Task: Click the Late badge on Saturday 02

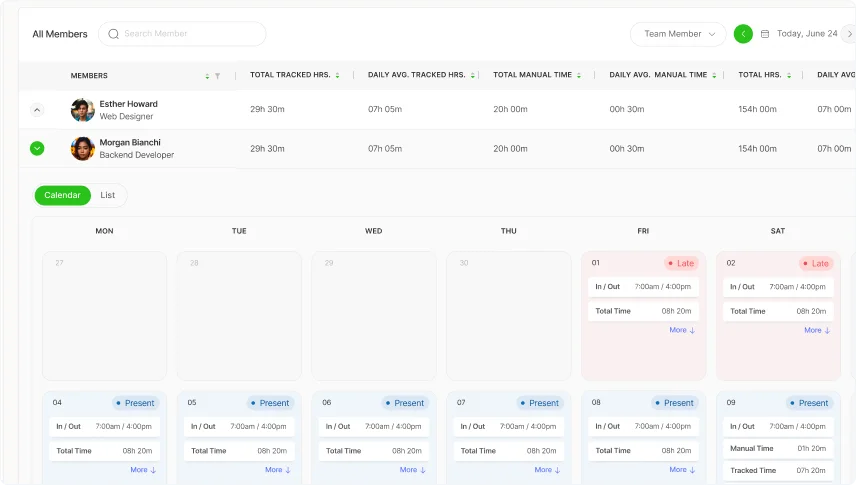Action: coord(815,264)
